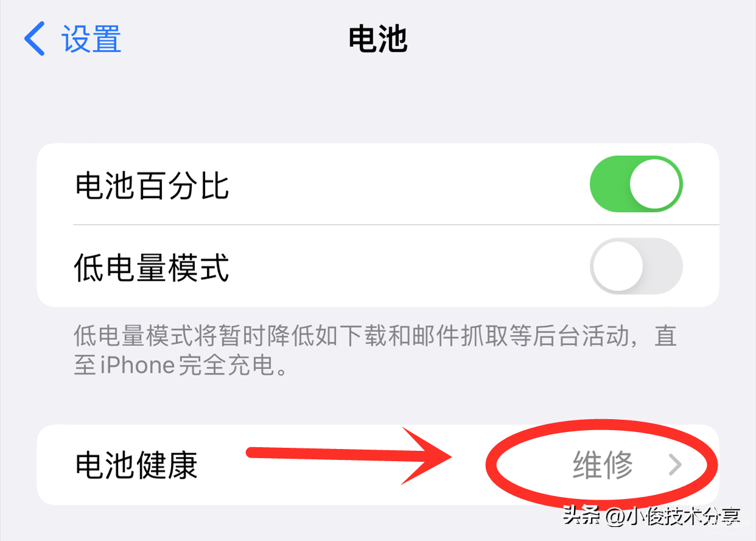Tap the blue back chevron icon
Screen dimensions: 756x541
coord(34,38)
